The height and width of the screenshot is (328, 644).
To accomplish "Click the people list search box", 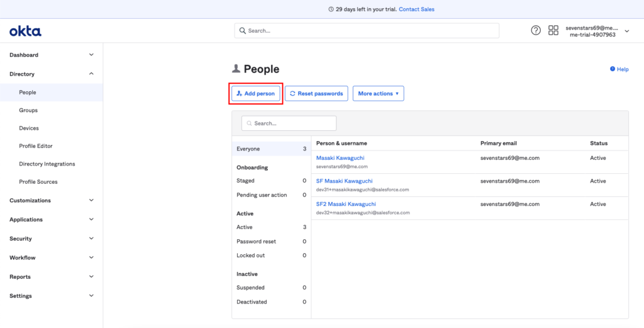I will [x=289, y=123].
